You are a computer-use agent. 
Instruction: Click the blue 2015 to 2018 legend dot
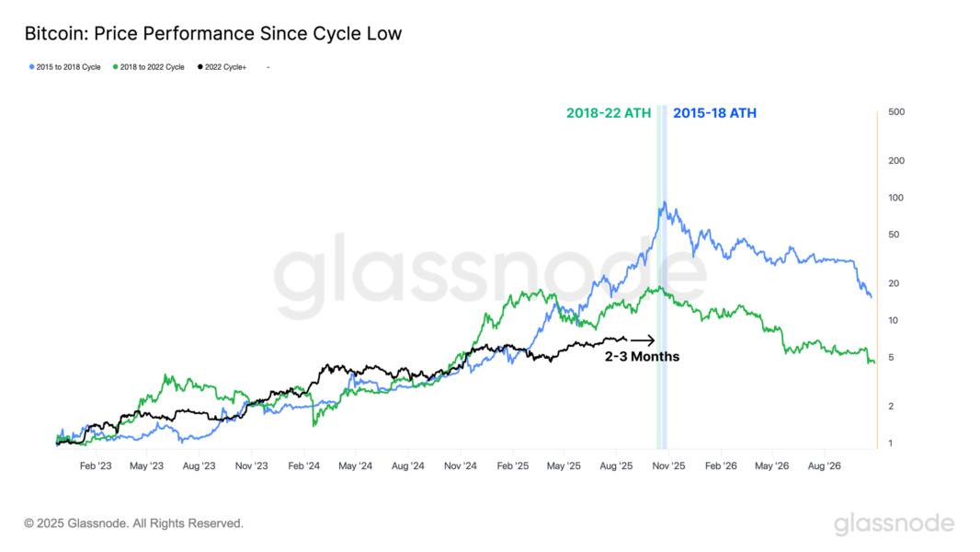pos(32,67)
